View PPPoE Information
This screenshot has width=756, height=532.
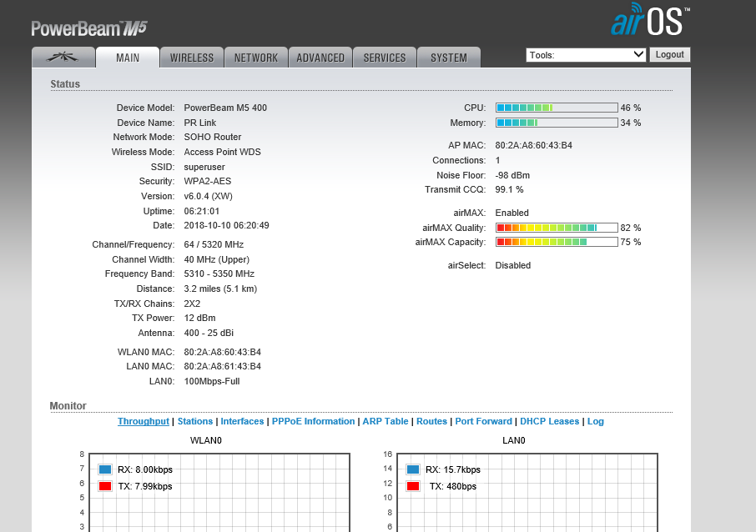click(313, 422)
